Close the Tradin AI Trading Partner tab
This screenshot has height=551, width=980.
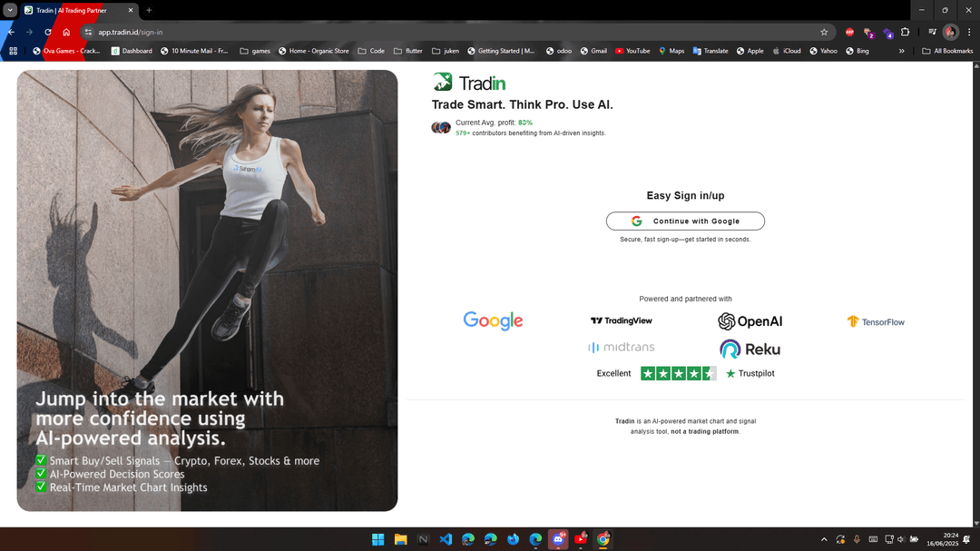[x=130, y=10]
